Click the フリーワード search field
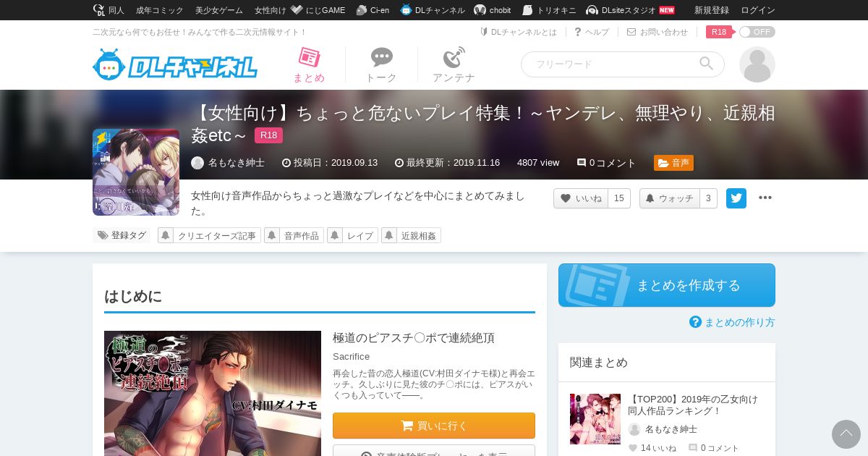Viewport: 868px width, 456px height. tap(622, 64)
